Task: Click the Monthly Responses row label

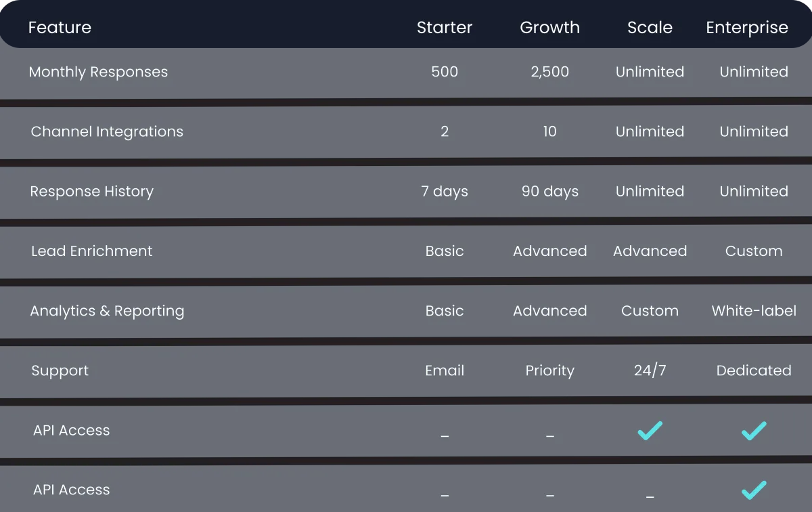Action: tap(98, 72)
